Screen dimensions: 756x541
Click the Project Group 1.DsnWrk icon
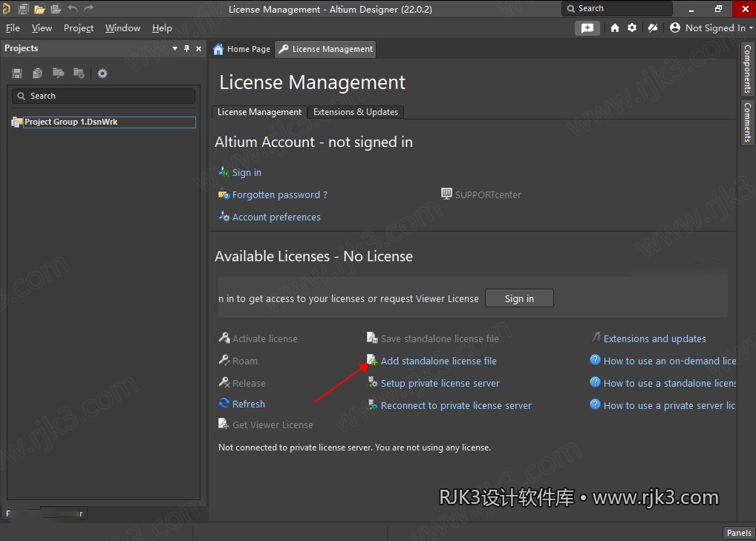(17, 122)
